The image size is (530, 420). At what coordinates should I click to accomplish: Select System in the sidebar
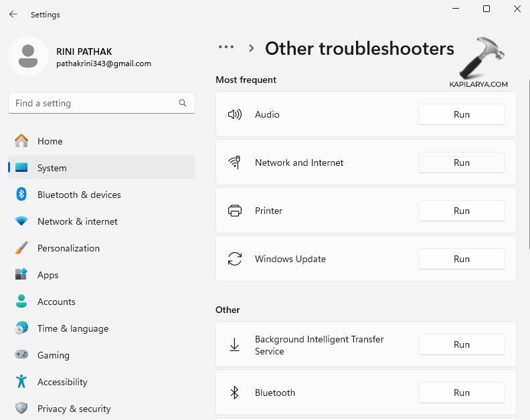click(x=52, y=168)
